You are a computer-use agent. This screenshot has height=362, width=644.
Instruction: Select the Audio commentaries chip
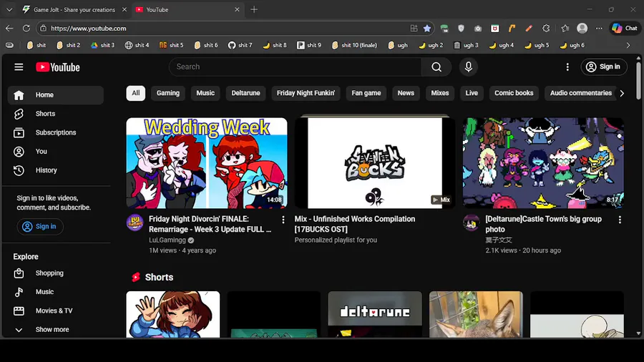click(581, 93)
